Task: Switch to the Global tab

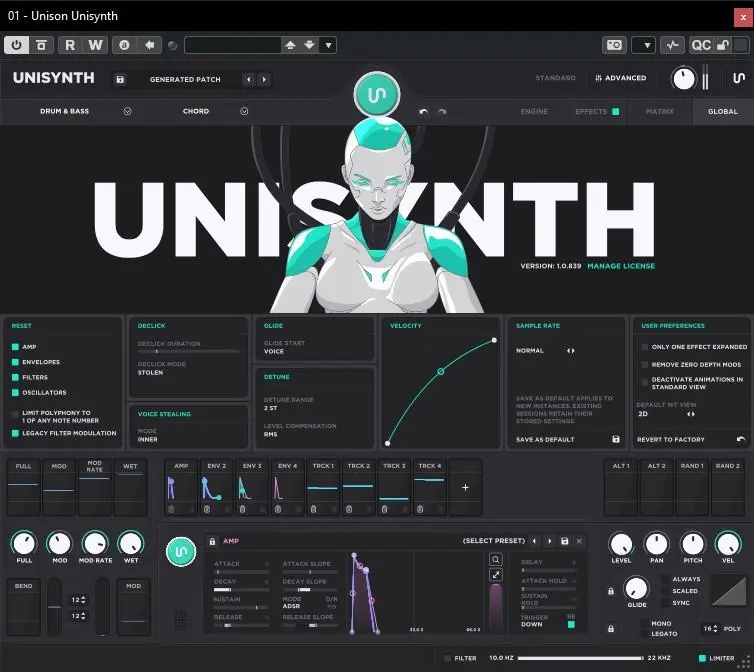Action: tap(723, 112)
